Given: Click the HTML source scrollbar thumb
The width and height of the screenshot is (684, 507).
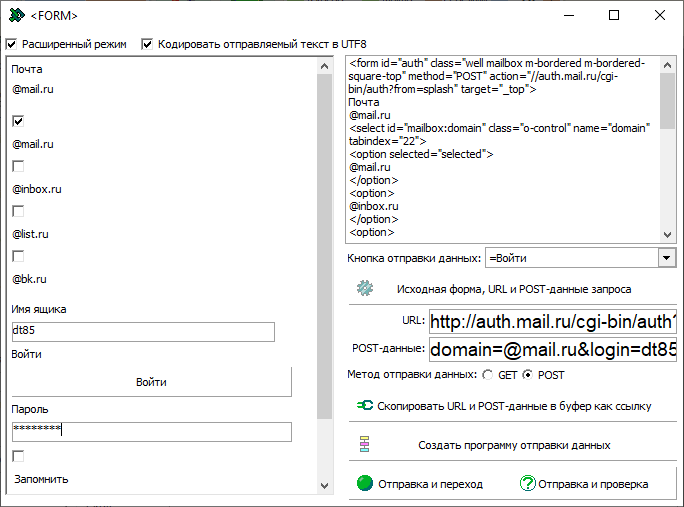Looking at the screenshot, I should tap(667, 101).
